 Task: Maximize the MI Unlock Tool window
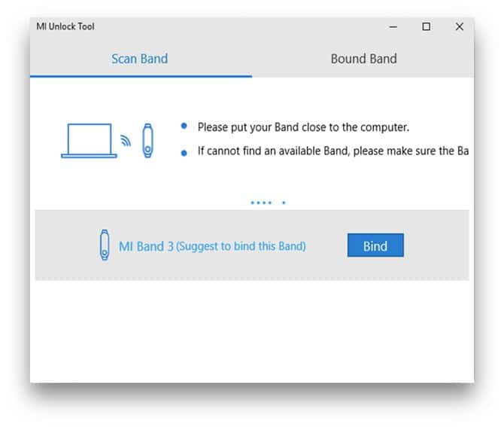click(427, 26)
